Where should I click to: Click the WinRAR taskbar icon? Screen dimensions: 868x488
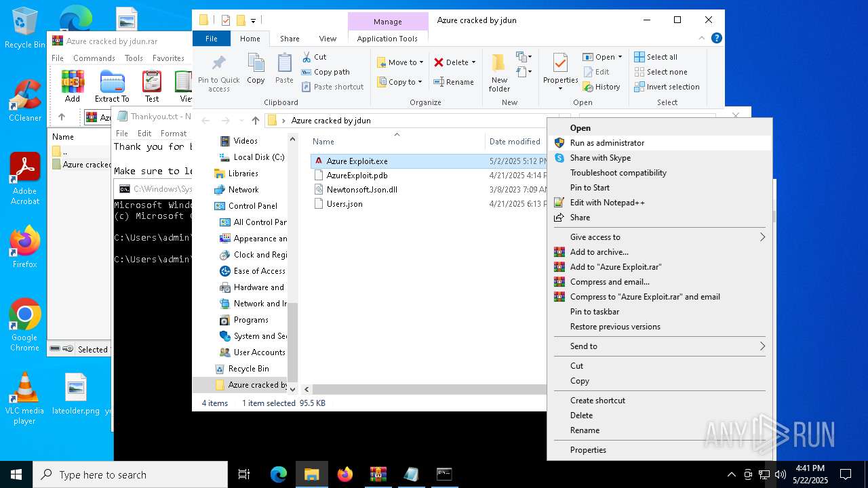coord(378,474)
